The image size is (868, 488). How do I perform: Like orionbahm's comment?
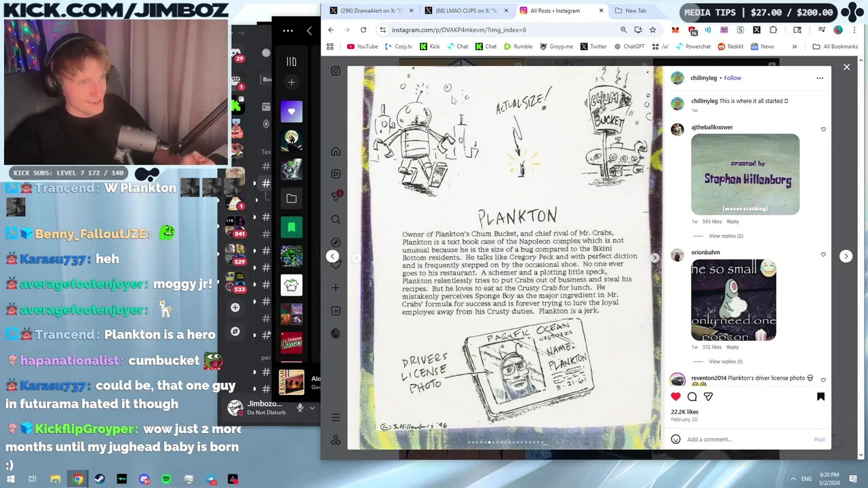point(823,255)
